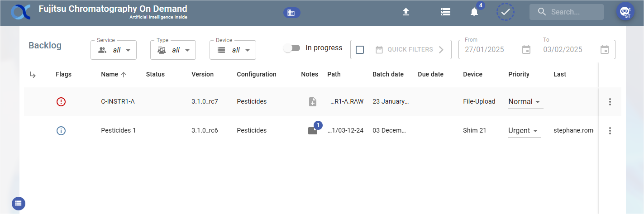Click the upload icon in the header
This screenshot has width=644, height=214.
tap(406, 12)
